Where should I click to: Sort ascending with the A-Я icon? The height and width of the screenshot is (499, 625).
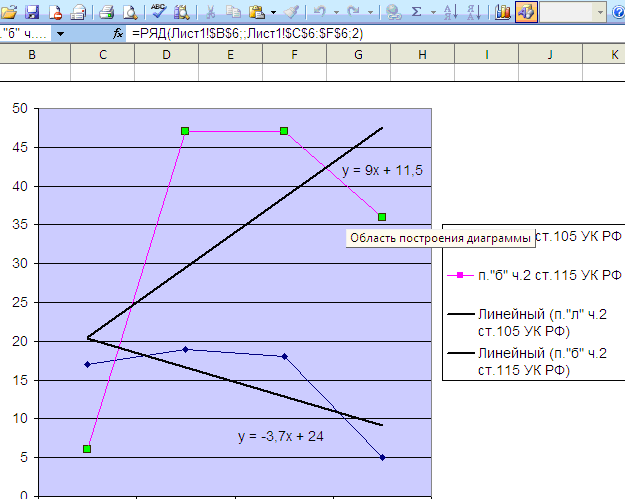pos(451,12)
